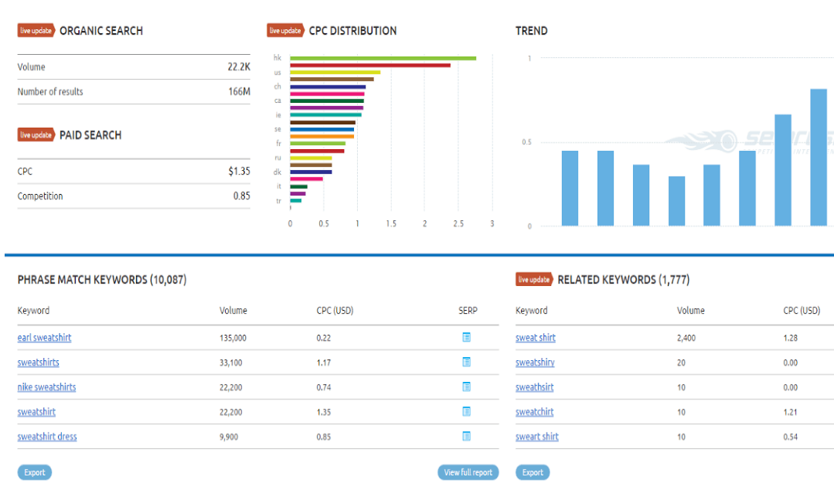Image resolution: width=834 pixels, height=504 pixels.
Task: Click the SERP column header
Action: tap(468, 310)
